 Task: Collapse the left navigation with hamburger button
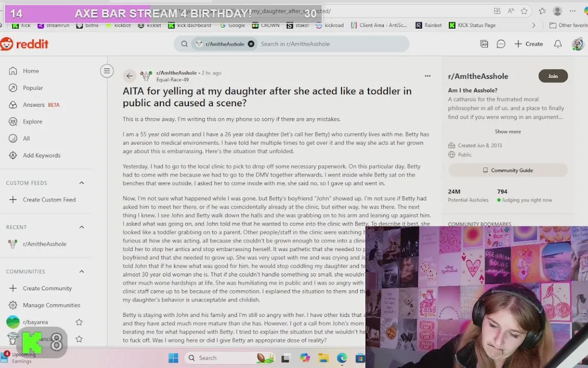[x=107, y=71]
